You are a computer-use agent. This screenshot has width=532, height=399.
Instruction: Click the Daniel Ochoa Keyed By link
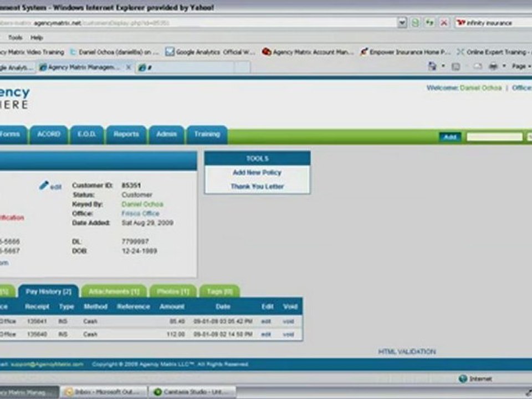click(x=142, y=204)
